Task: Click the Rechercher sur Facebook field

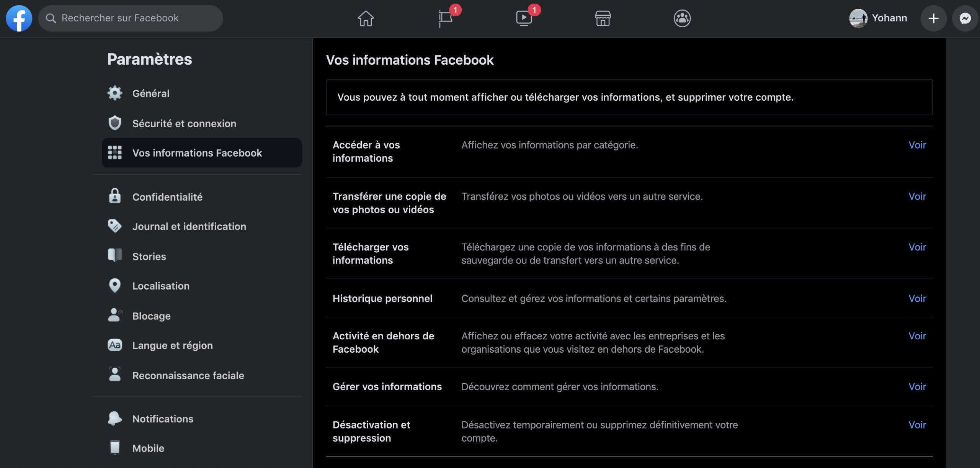Action: point(130,18)
